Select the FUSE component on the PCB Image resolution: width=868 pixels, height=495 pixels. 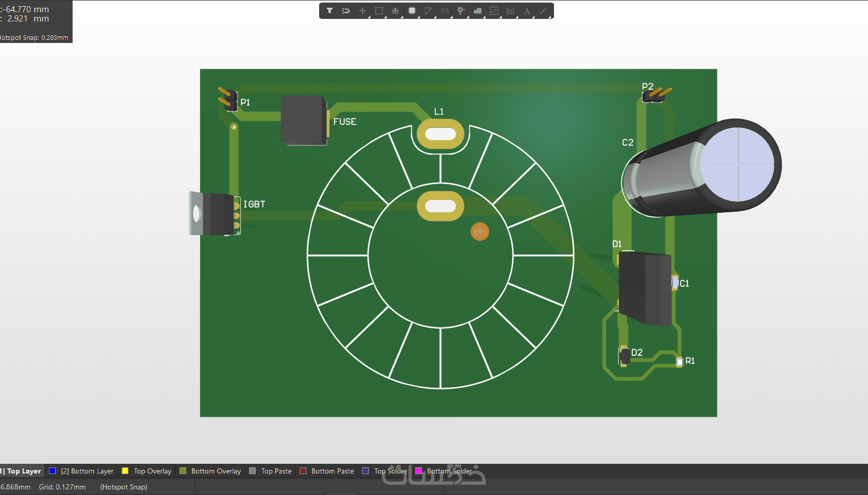pos(303,120)
